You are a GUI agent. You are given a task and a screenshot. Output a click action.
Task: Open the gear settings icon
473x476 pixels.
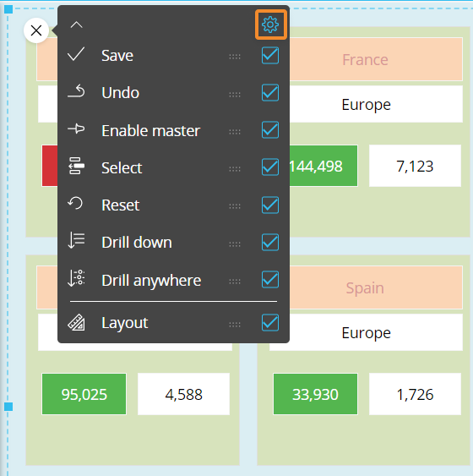pos(270,25)
